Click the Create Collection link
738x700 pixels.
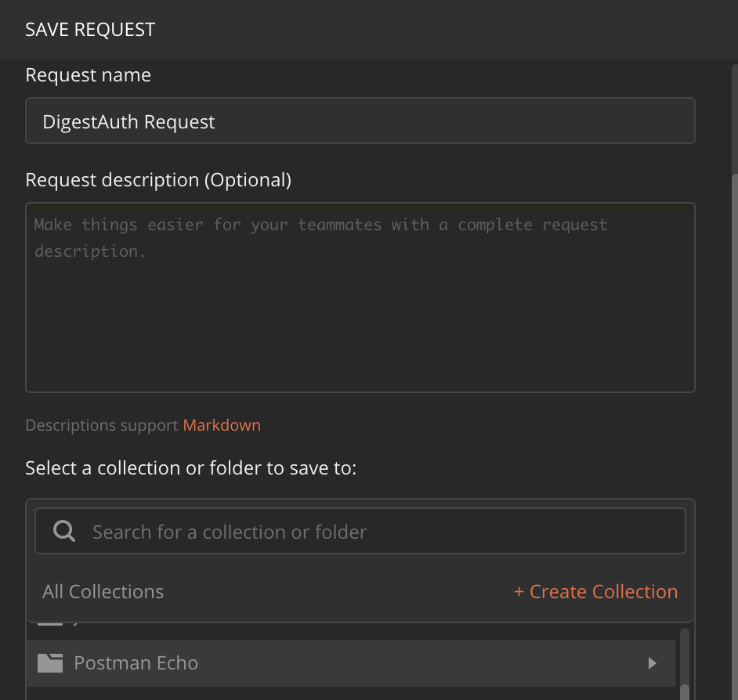595,591
